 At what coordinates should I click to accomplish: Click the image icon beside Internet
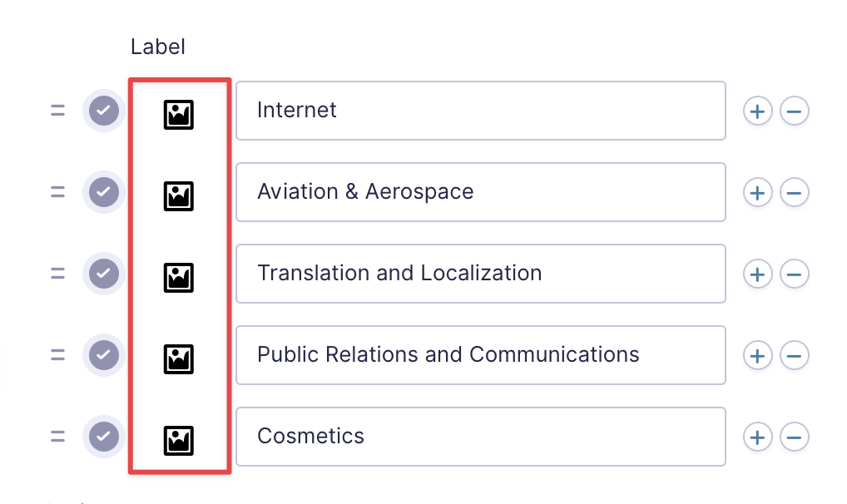(178, 115)
